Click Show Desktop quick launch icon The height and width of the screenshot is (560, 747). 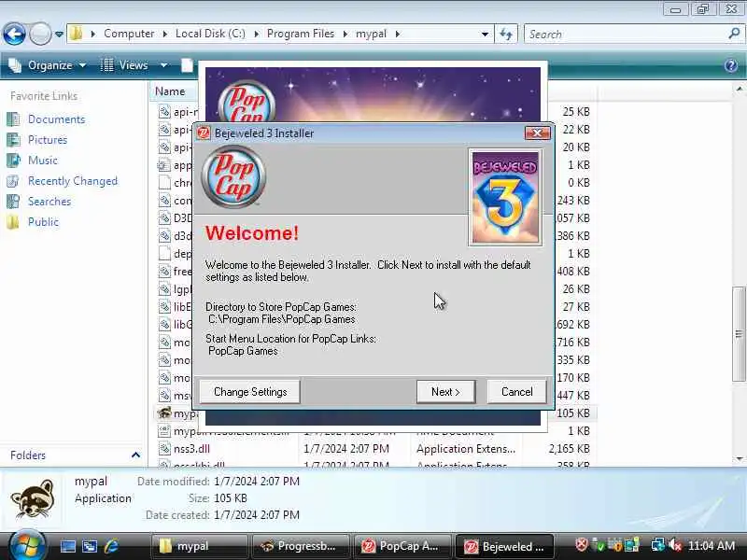pyautogui.click(x=67, y=546)
